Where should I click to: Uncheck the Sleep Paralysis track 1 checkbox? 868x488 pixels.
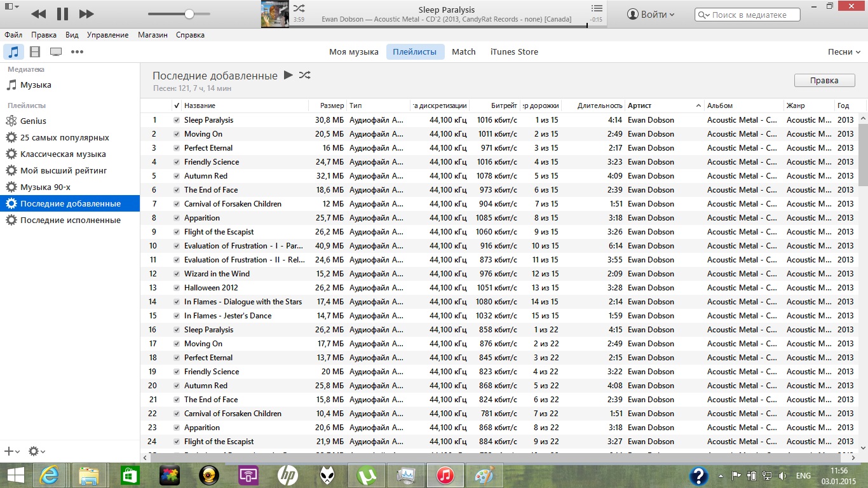pos(177,120)
